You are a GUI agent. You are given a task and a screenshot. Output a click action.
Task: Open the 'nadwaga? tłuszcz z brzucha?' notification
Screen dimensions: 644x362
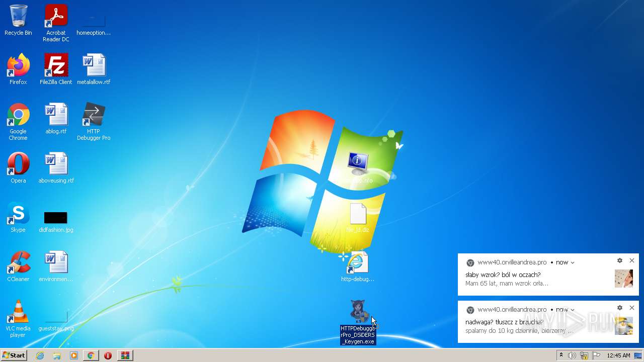pos(548,322)
